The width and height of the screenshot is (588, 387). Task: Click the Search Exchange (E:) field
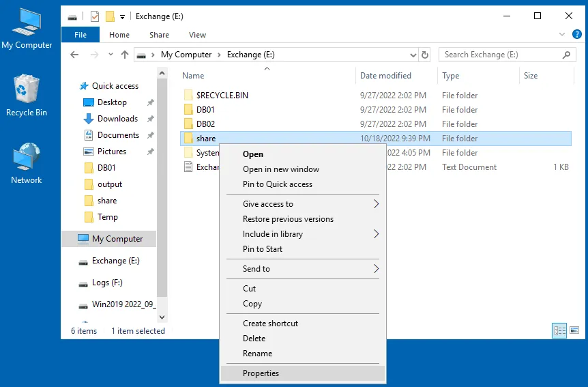[501, 55]
